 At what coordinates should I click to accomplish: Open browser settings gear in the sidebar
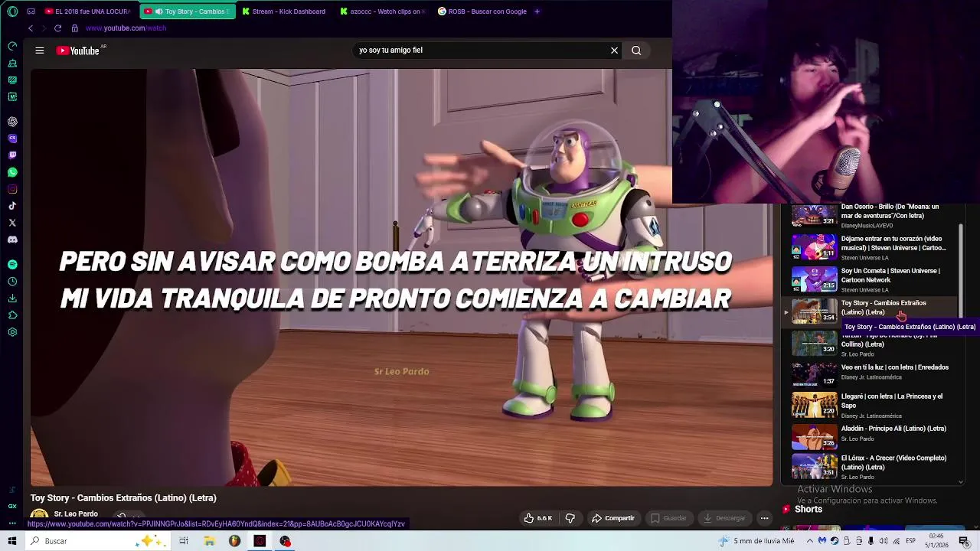pyautogui.click(x=12, y=332)
